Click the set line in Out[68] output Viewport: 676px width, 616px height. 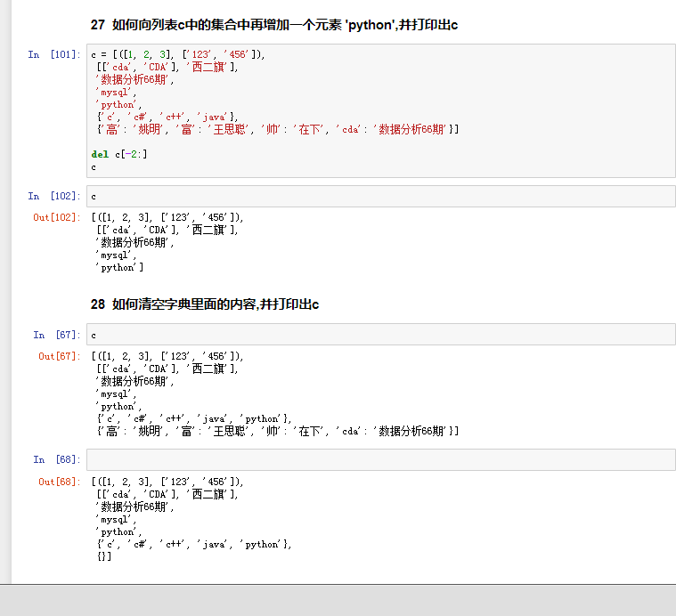194,545
